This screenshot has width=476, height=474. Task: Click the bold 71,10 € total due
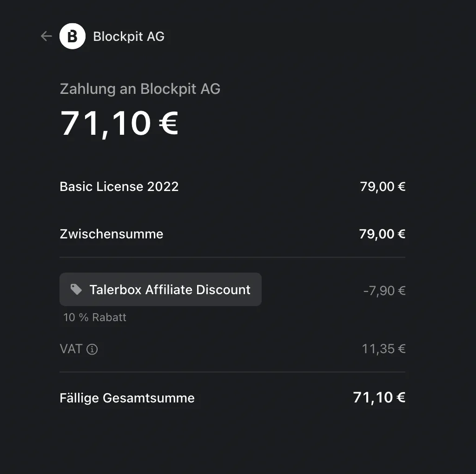(x=379, y=397)
